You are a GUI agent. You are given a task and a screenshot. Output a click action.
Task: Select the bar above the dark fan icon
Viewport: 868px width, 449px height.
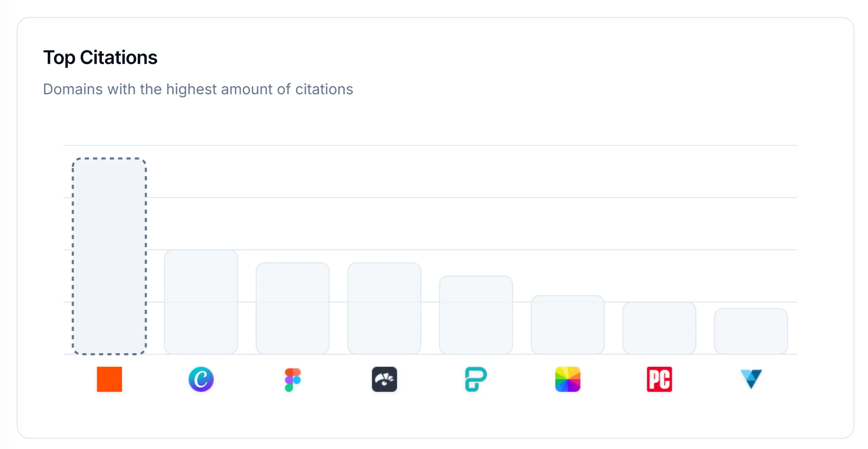384,308
